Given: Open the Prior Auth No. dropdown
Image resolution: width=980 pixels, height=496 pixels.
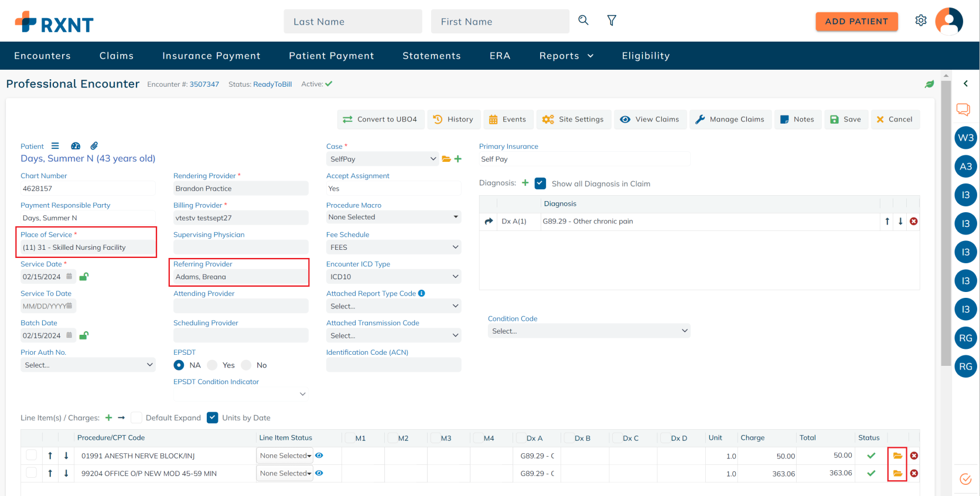Looking at the screenshot, I should pos(88,365).
